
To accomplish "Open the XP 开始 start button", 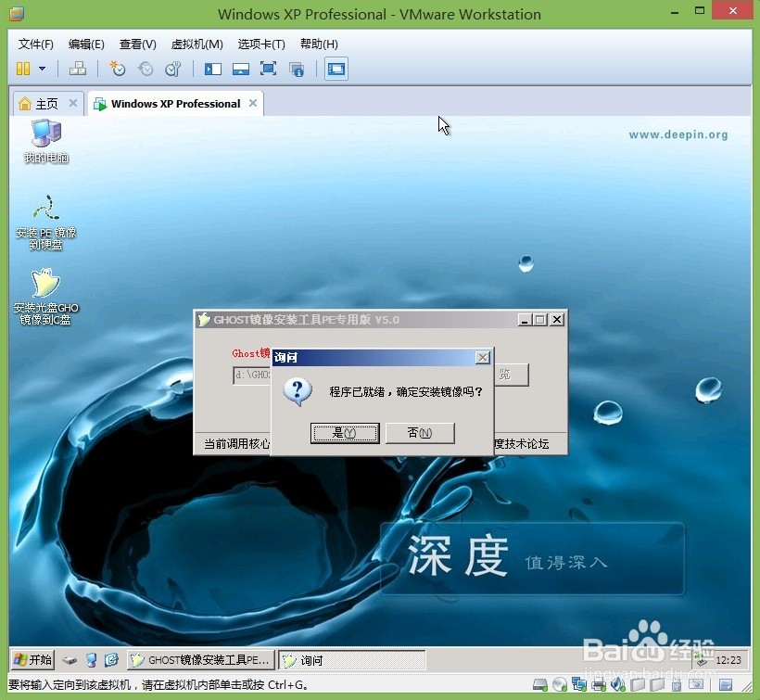I will coord(32,660).
